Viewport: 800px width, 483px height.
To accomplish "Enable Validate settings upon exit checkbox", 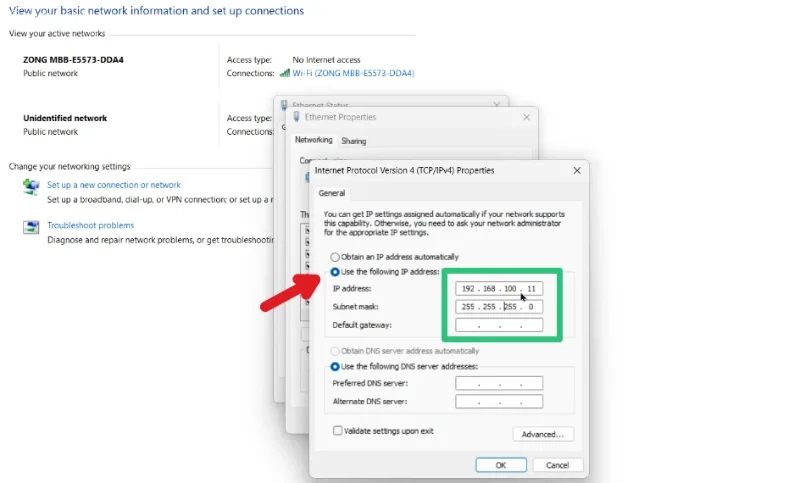I will point(338,431).
